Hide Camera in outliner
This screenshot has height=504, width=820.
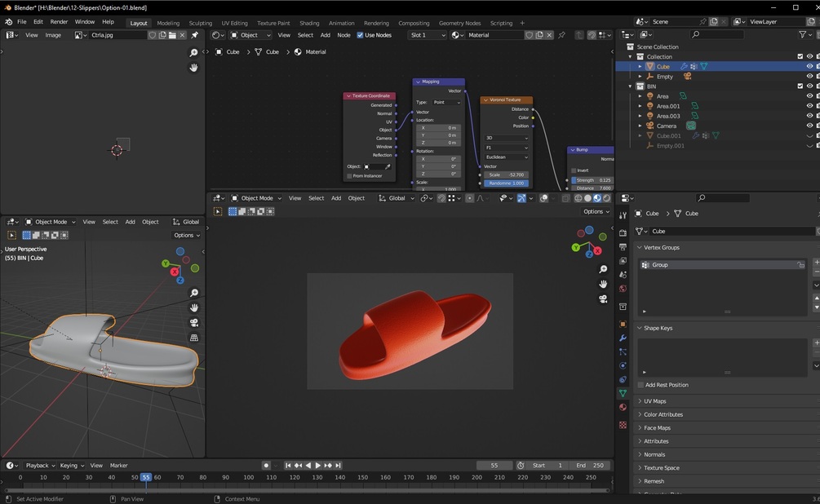point(809,126)
